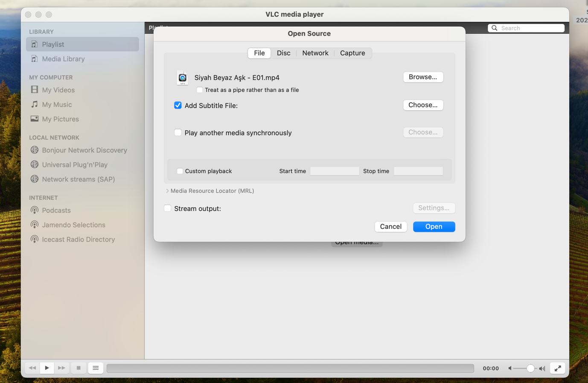This screenshot has width=588, height=383.
Task: Click Choose... for subtitle file
Action: [423, 105]
